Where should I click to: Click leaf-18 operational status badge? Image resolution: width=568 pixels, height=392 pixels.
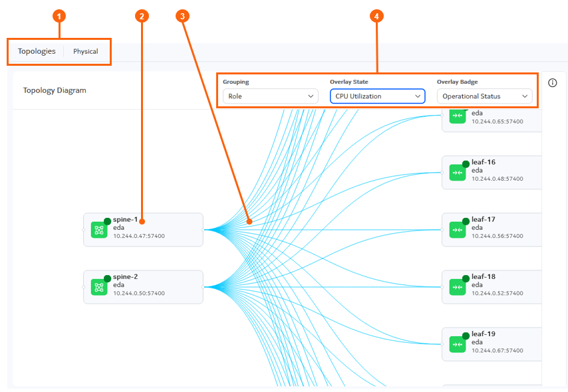(x=466, y=278)
